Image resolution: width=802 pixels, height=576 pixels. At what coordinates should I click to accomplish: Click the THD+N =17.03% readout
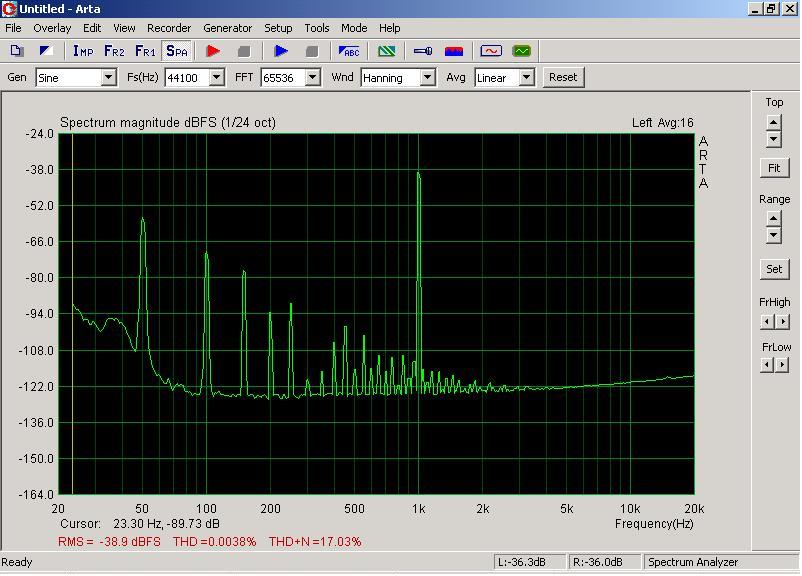(x=315, y=541)
